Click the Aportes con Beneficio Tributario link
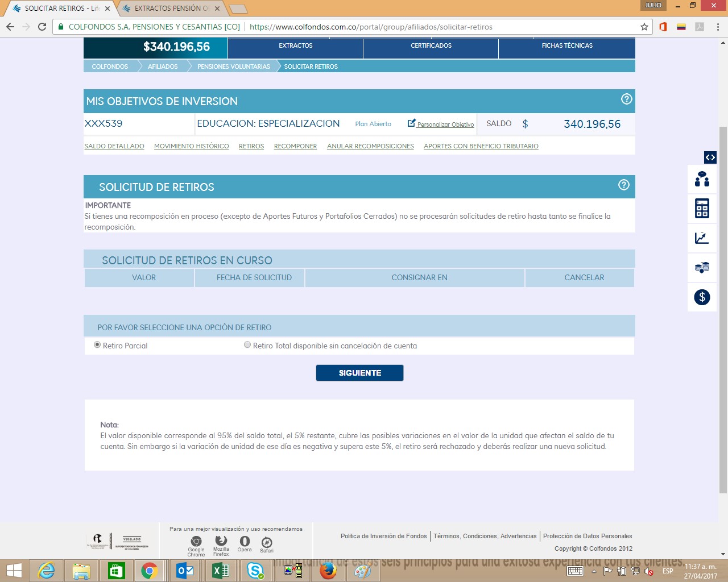This screenshot has height=582, width=728. click(x=481, y=147)
